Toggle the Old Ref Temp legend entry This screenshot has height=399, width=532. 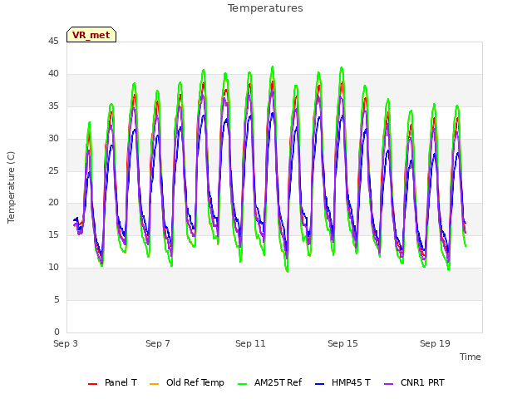tap(186, 382)
